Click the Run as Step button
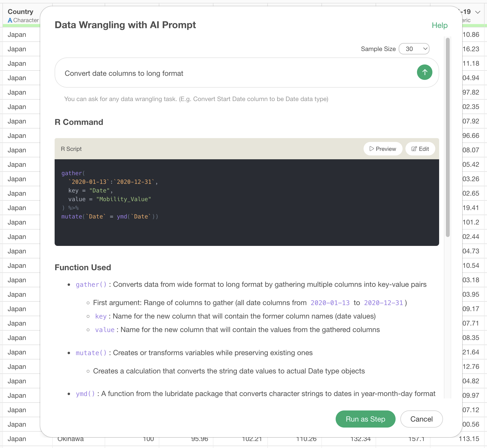Image resolution: width=487 pixels, height=448 pixels. [x=365, y=419]
